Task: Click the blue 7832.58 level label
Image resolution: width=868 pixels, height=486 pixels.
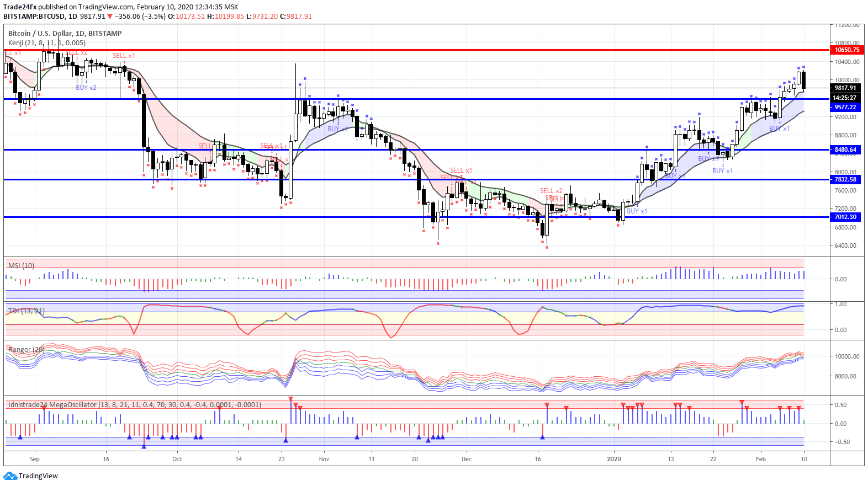Action: click(845, 179)
